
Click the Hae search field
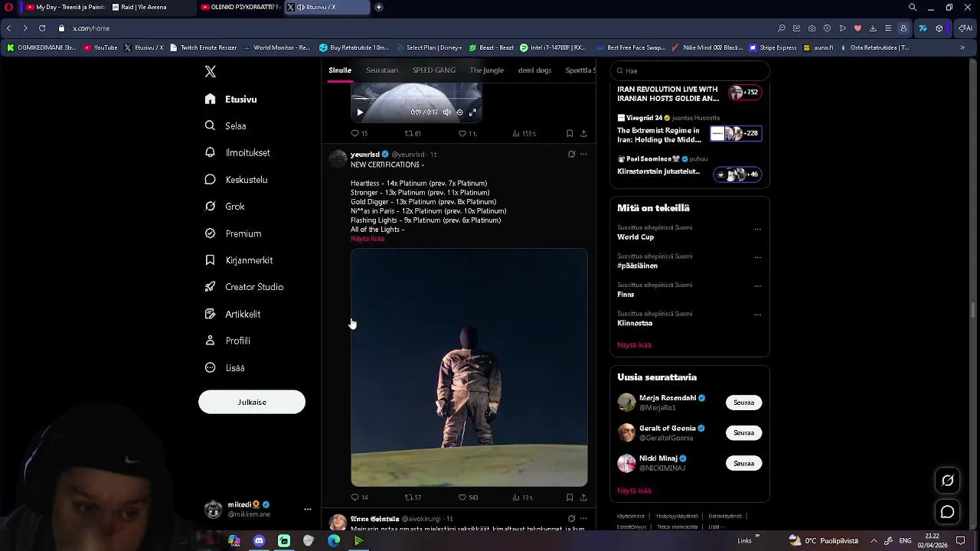point(690,70)
